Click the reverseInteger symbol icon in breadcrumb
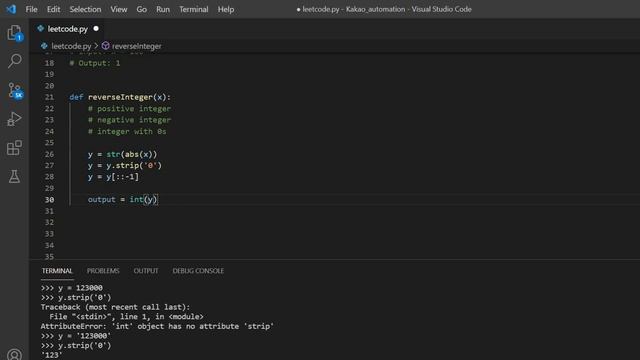640x360 pixels. pyautogui.click(x=105, y=46)
